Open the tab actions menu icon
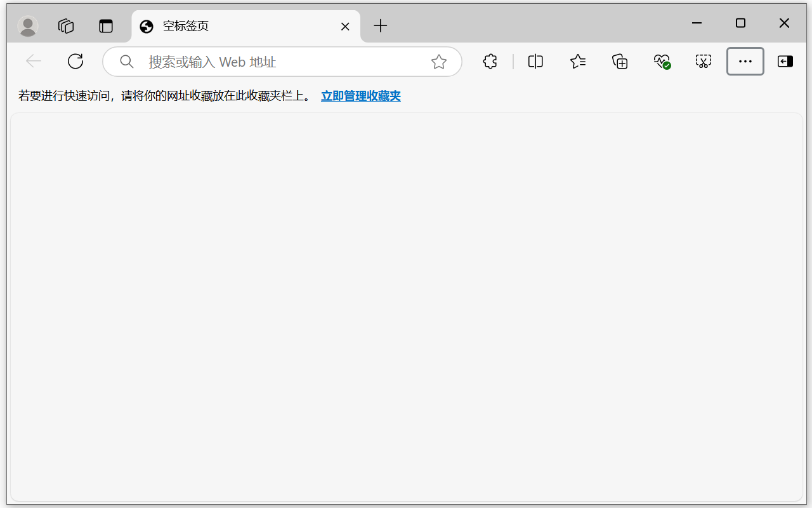The width and height of the screenshot is (812, 508). coord(106,26)
